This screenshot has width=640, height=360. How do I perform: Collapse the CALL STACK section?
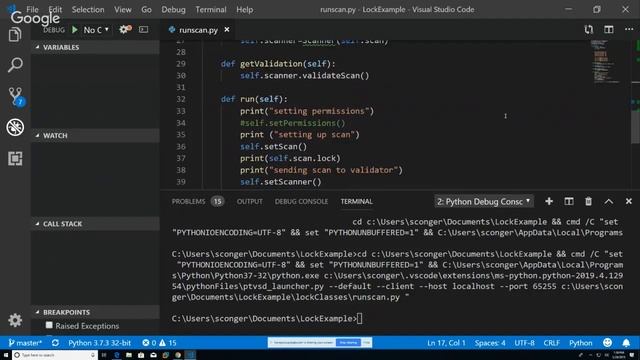point(95,224)
